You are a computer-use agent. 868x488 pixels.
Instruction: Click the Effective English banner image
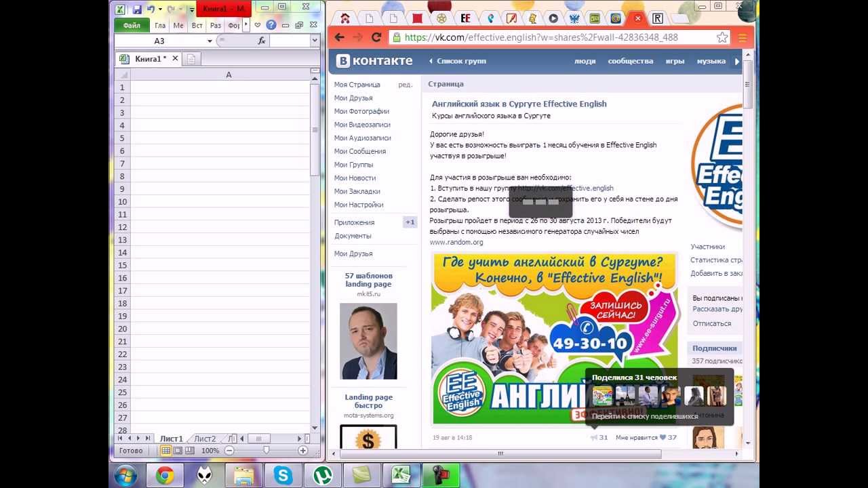click(555, 338)
